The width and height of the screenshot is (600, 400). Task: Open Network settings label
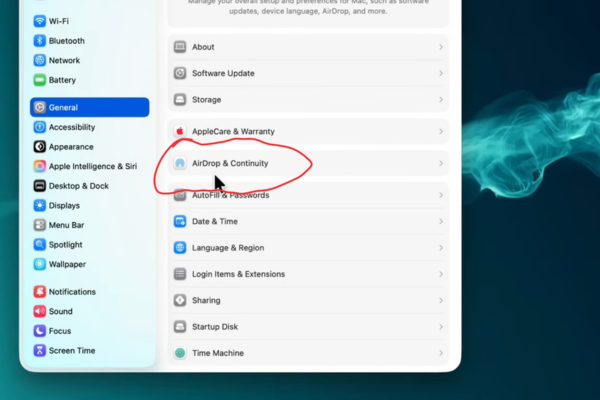pos(64,60)
